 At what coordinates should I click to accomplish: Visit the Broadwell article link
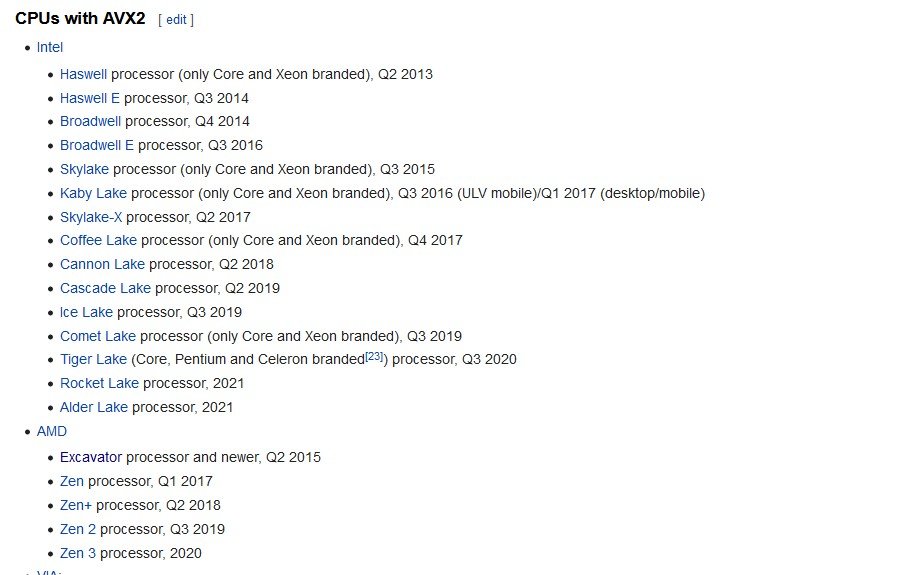90,121
